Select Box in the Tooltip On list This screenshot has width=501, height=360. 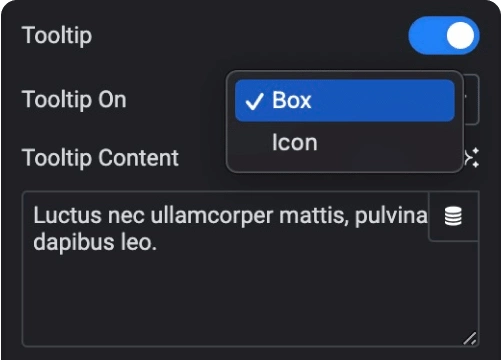[345, 100]
